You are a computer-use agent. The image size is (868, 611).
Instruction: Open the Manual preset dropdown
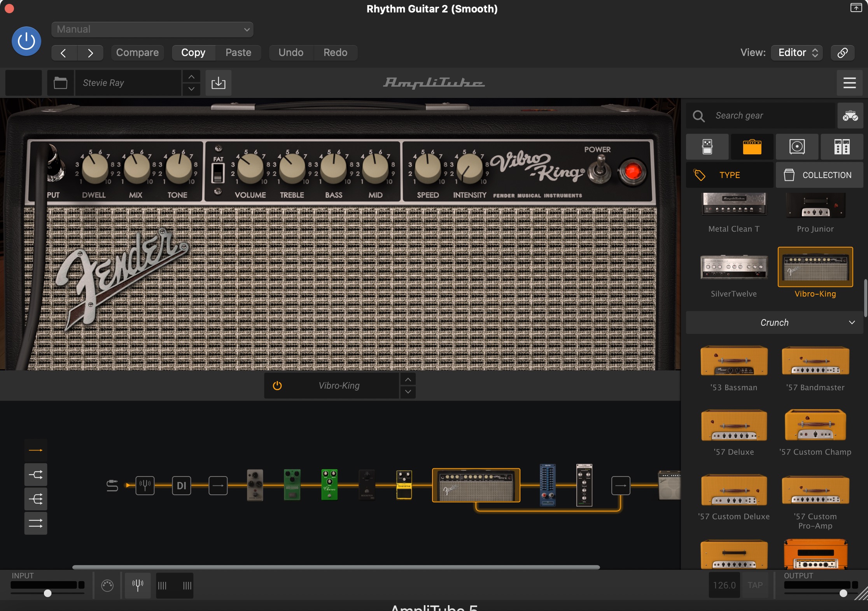152,30
